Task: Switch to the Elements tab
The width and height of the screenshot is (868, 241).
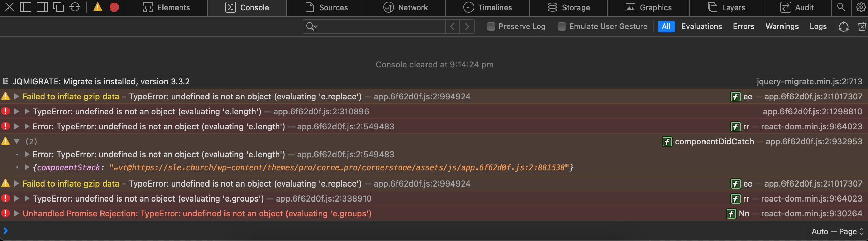Action: pos(166,7)
